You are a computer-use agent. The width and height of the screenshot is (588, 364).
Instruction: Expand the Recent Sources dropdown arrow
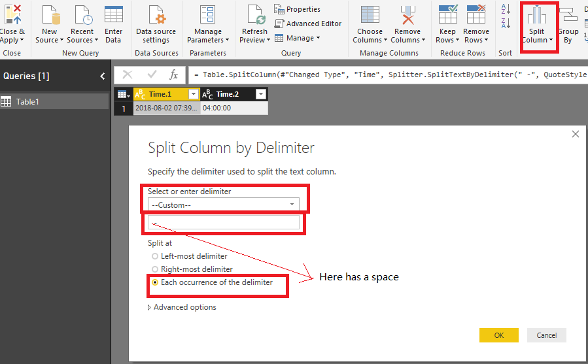96,40
